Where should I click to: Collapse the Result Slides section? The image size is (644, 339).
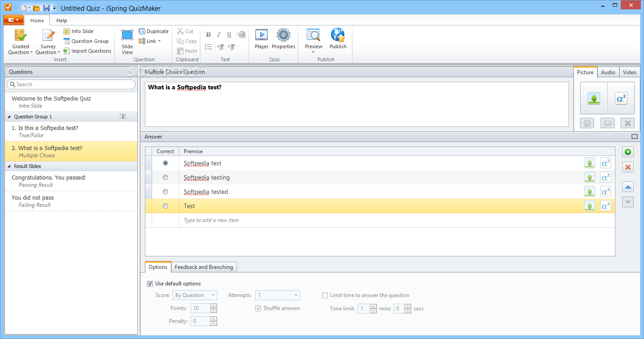click(x=9, y=166)
